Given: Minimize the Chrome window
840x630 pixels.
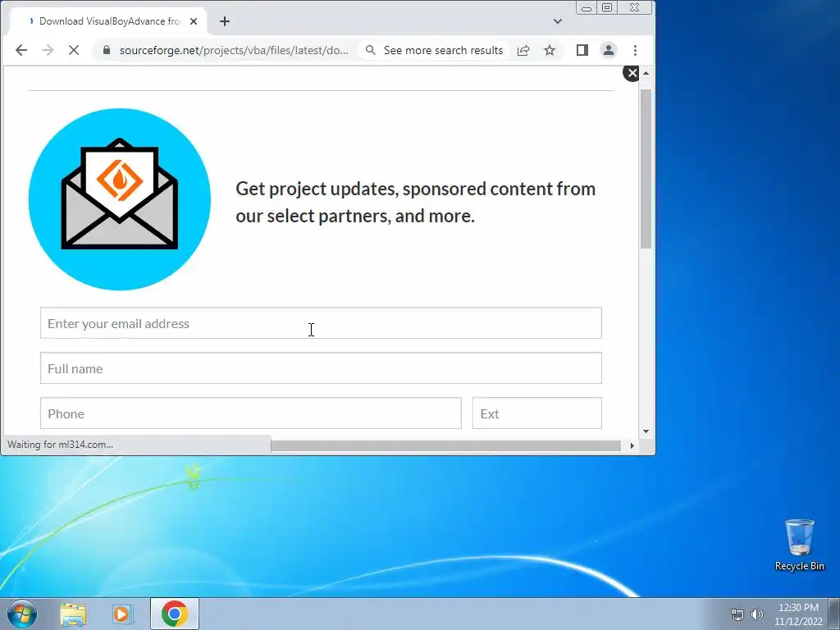Looking at the screenshot, I should click(x=586, y=8).
